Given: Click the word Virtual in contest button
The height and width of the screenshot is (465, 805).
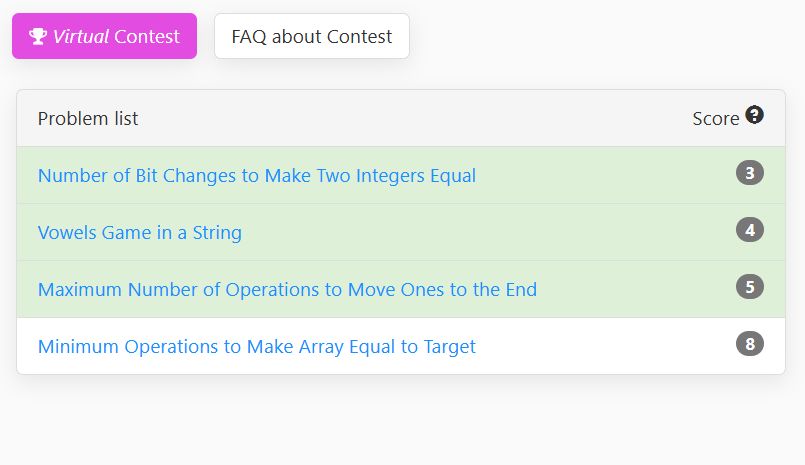Looking at the screenshot, I should pos(81,36).
